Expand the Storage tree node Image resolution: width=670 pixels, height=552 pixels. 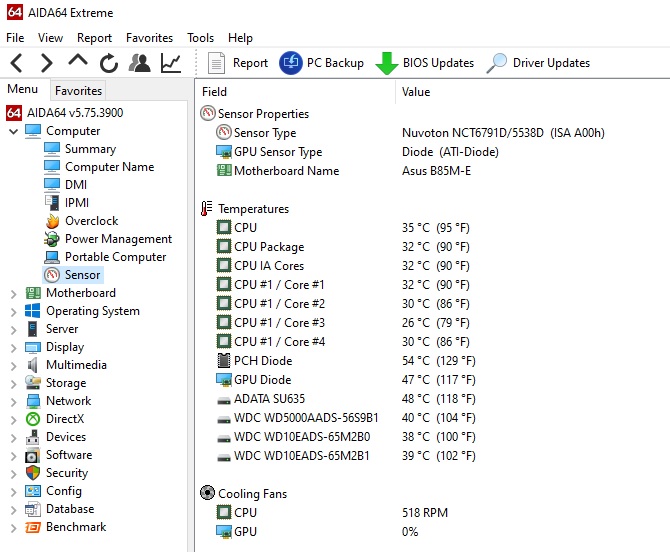point(13,383)
